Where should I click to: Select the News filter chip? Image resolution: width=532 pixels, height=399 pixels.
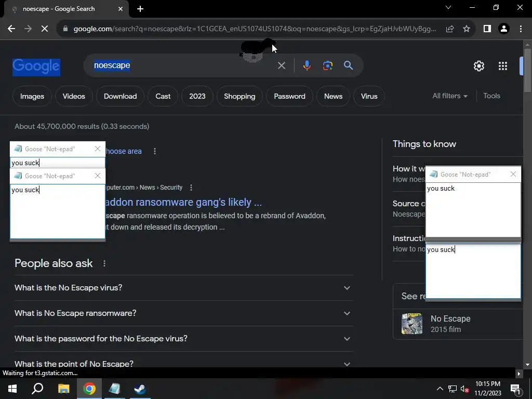click(333, 96)
